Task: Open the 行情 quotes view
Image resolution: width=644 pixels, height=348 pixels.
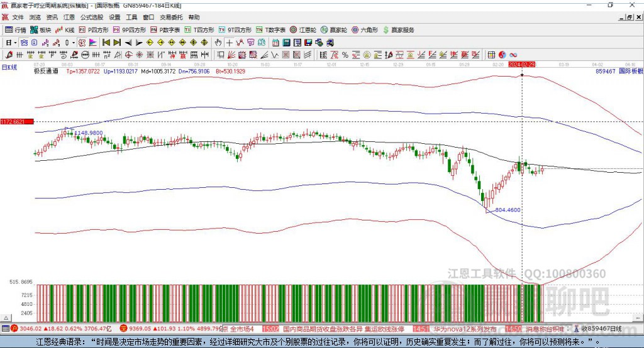Action: point(16,30)
